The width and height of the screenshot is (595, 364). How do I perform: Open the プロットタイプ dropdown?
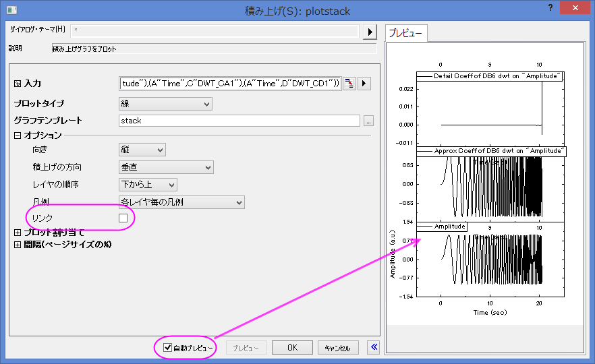tap(165, 104)
